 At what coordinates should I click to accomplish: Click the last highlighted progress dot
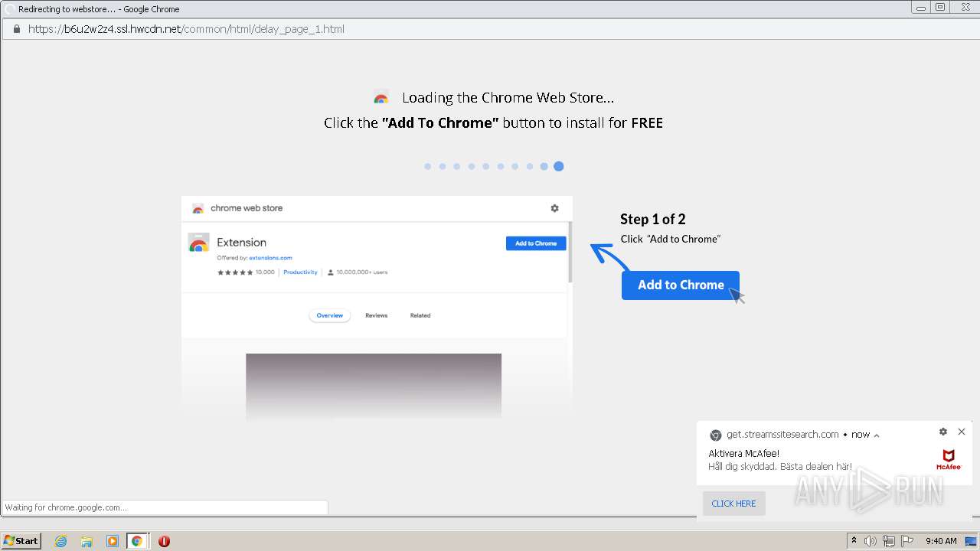[559, 166]
